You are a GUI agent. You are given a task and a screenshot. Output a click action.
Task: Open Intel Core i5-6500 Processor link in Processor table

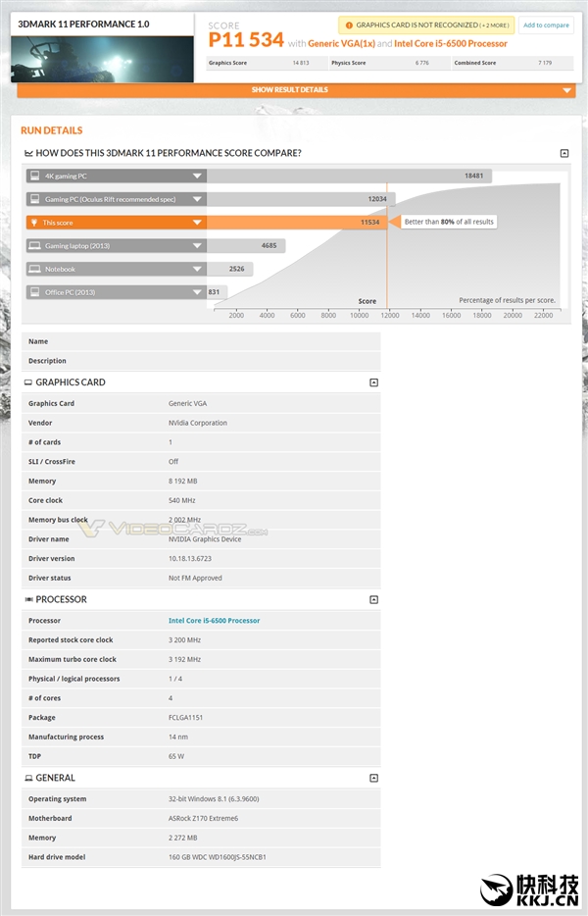tap(215, 621)
